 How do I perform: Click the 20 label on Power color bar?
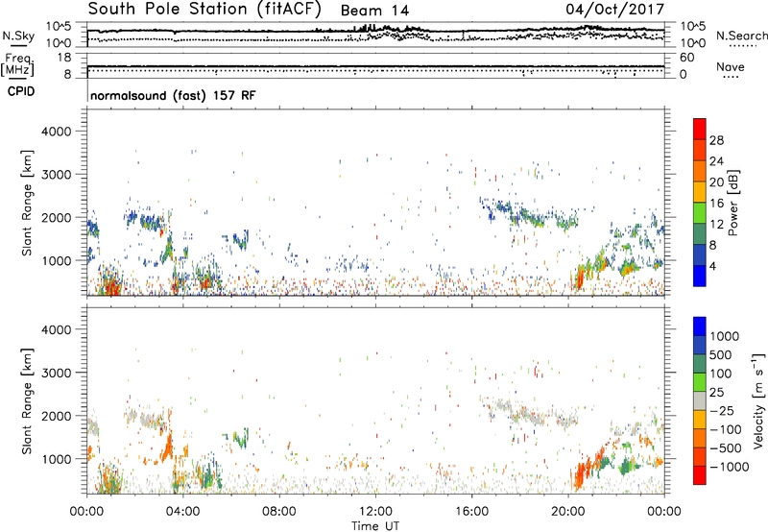pos(716,182)
